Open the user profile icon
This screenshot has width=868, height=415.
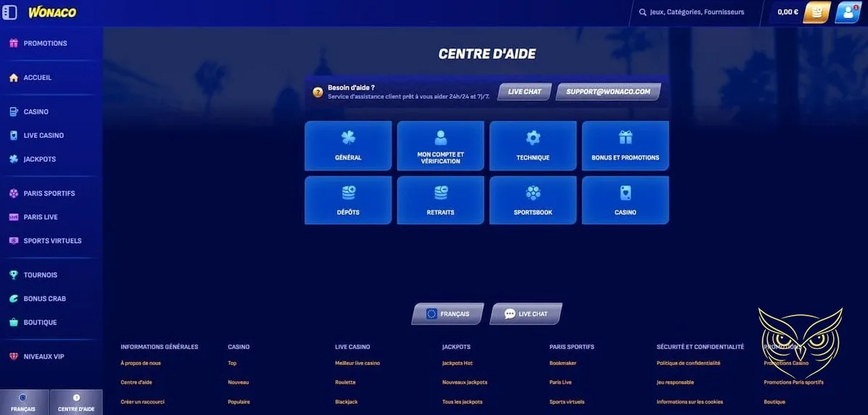tap(848, 12)
